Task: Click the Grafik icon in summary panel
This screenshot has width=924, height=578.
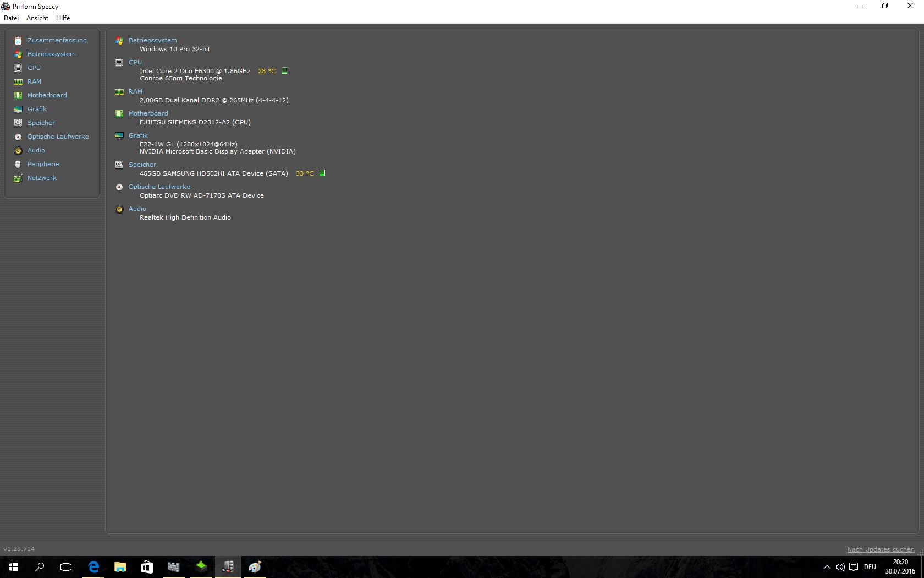Action: [x=119, y=136]
